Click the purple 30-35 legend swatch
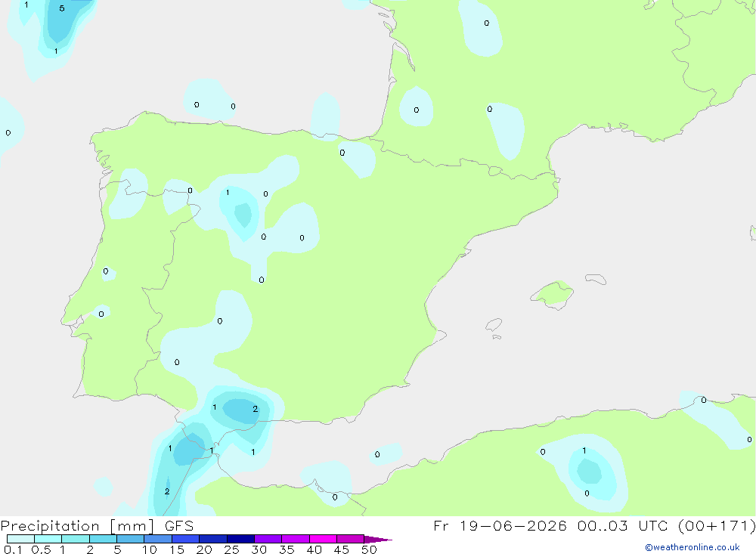756x554 pixels. (x=268, y=539)
